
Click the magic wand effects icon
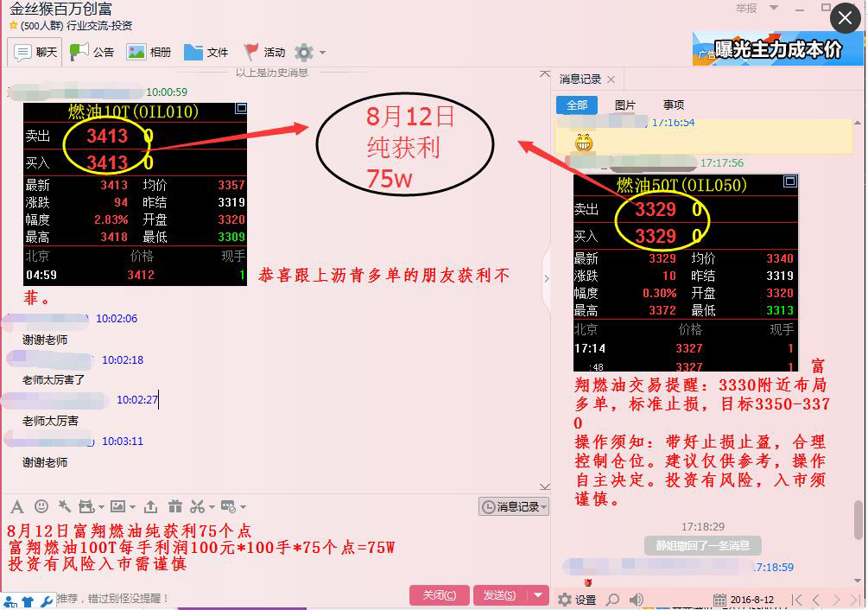[x=64, y=506]
